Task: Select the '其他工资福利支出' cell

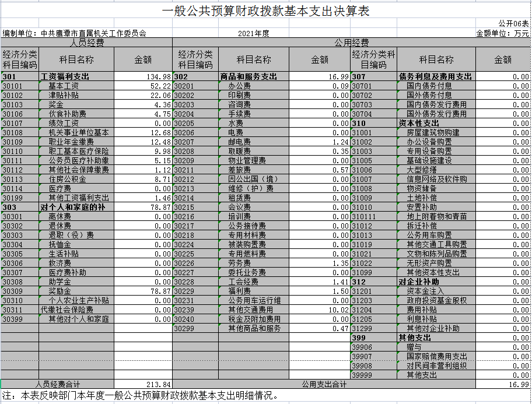Action: (x=76, y=198)
